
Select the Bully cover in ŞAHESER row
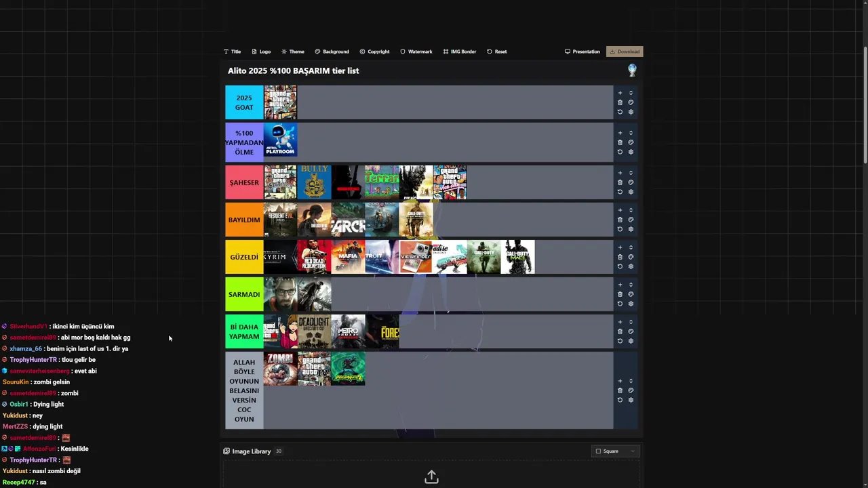(x=314, y=182)
